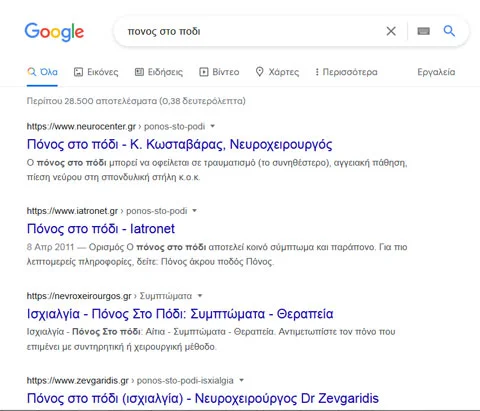Click the Βίντεο play icon
Viewport: 480px width, 411px height.
(x=203, y=72)
